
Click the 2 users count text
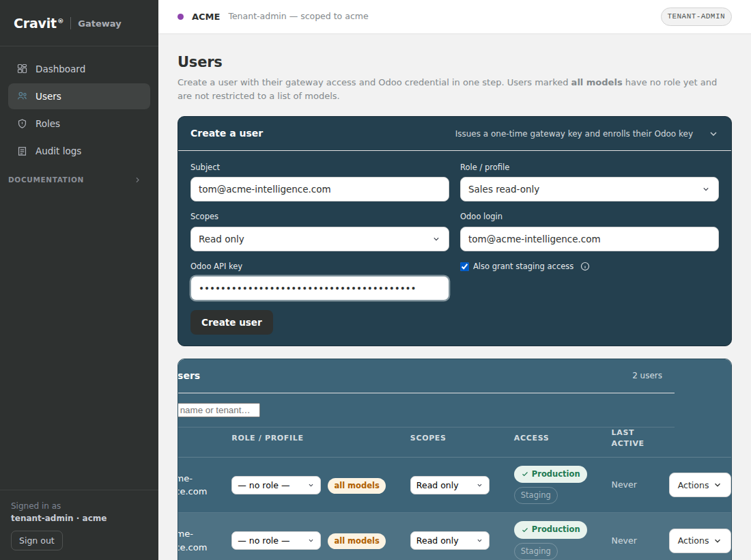click(x=647, y=376)
